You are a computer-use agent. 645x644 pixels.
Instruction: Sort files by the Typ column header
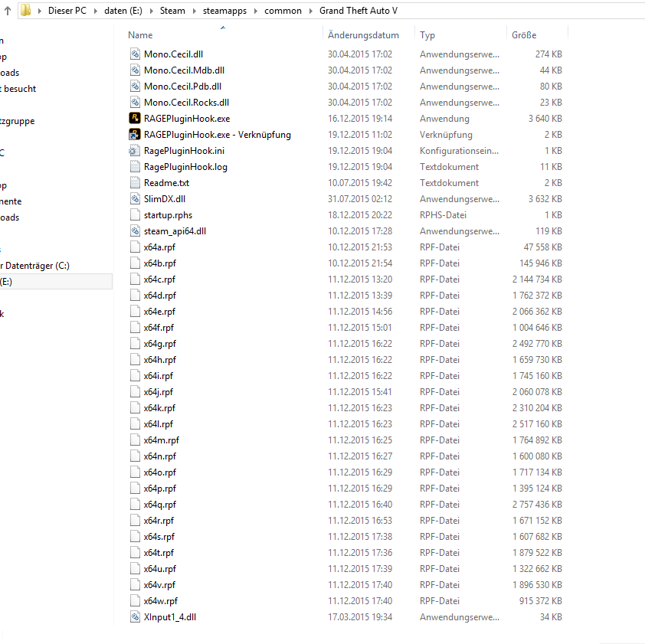click(427, 35)
